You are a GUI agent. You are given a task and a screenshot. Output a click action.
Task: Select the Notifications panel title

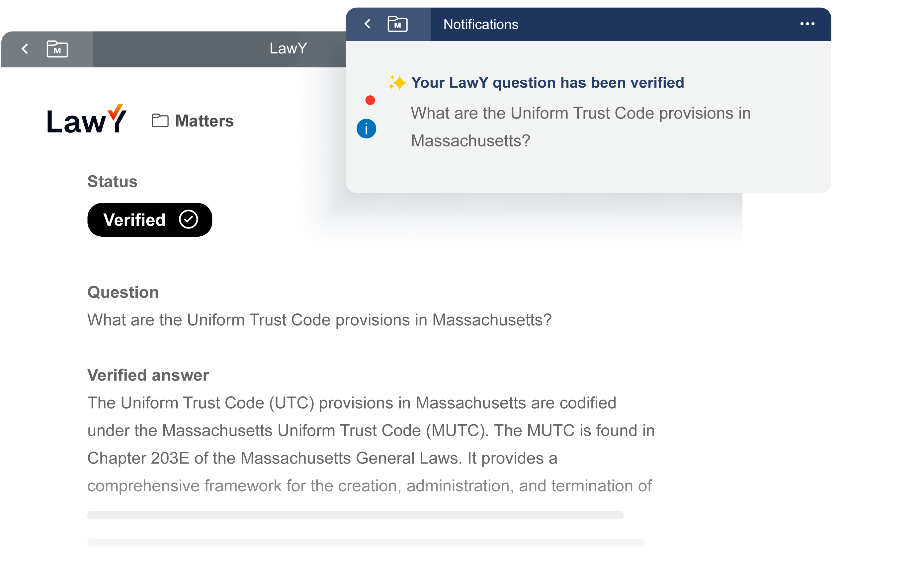click(x=481, y=24)
